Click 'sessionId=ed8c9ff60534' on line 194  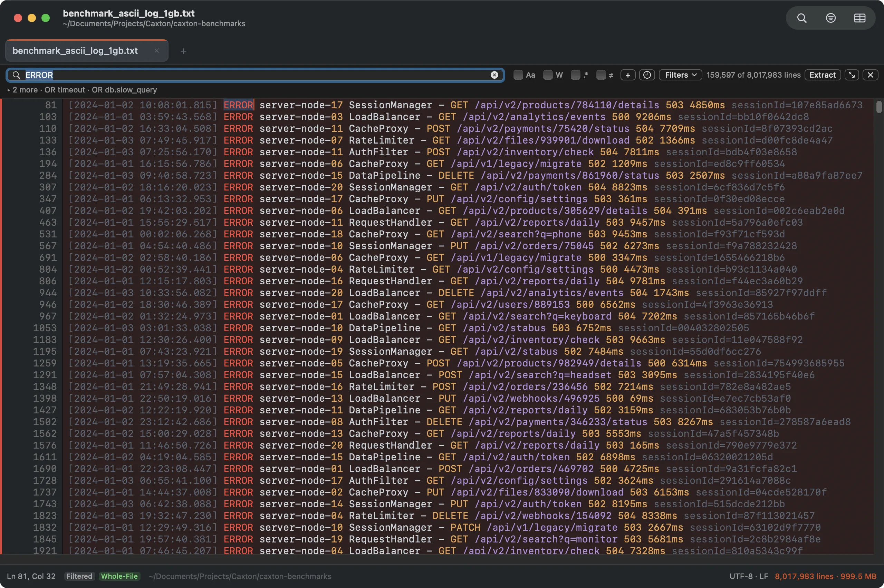[x=719, y=164]
